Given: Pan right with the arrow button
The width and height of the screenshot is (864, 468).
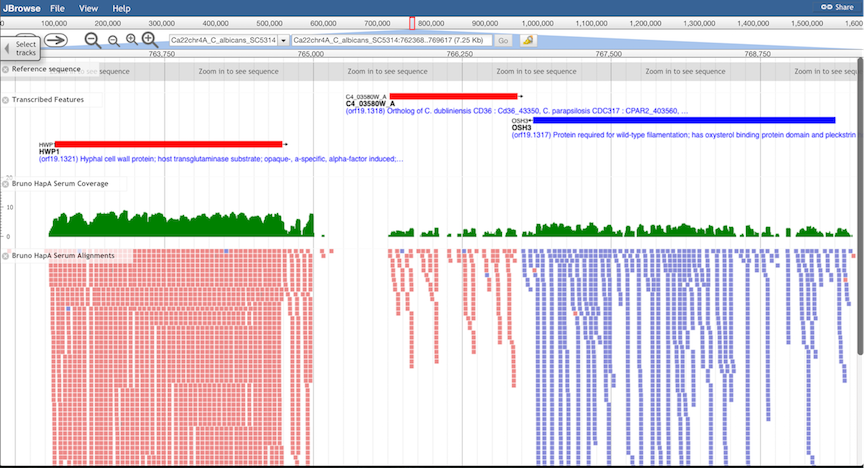Looking at the screenshot, I should pos(56,40).
